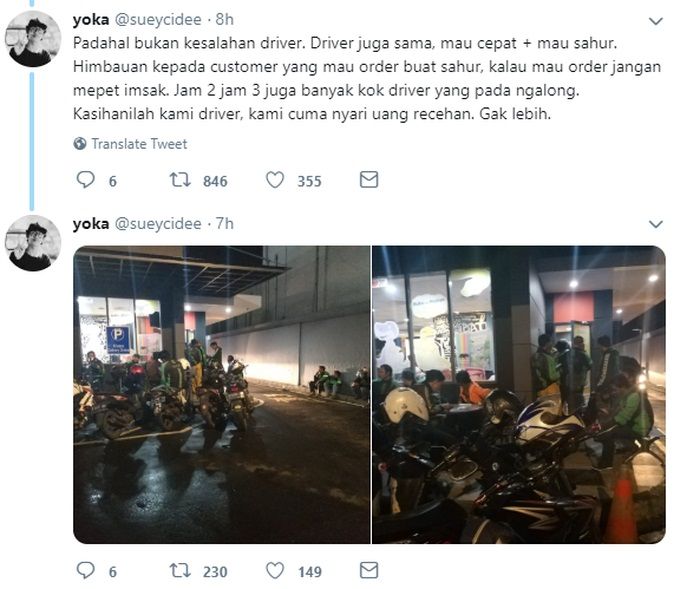This screenshot has height=589, width=700.
Task: Retweet the photo tweet with 230 retweets
Action: (180, 570)
